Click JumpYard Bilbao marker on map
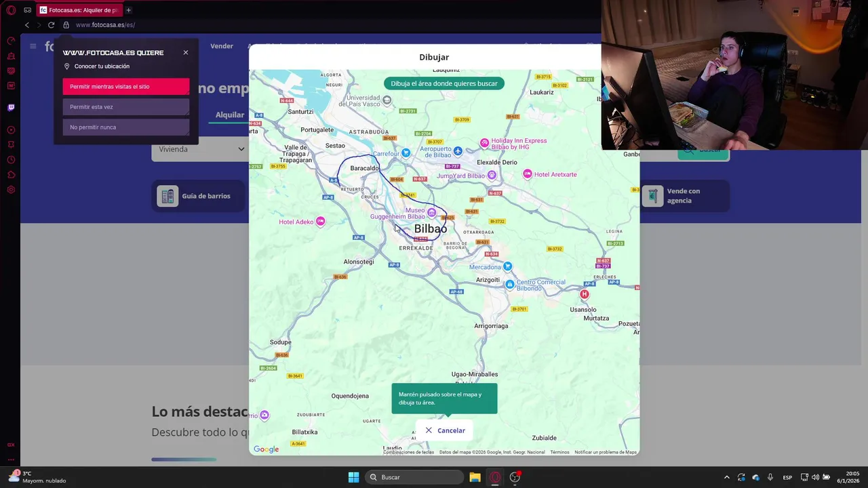This screenshot has height=488, width=868. (x=492, y=176)
